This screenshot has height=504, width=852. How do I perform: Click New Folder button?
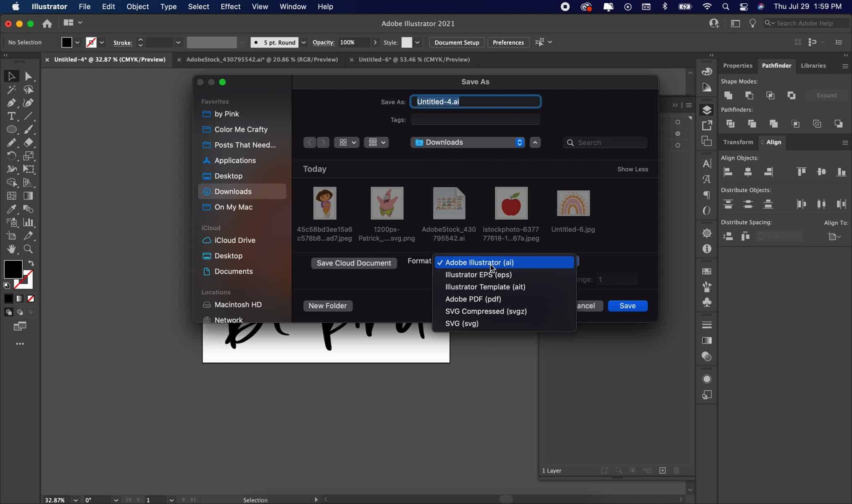point(328,305)
